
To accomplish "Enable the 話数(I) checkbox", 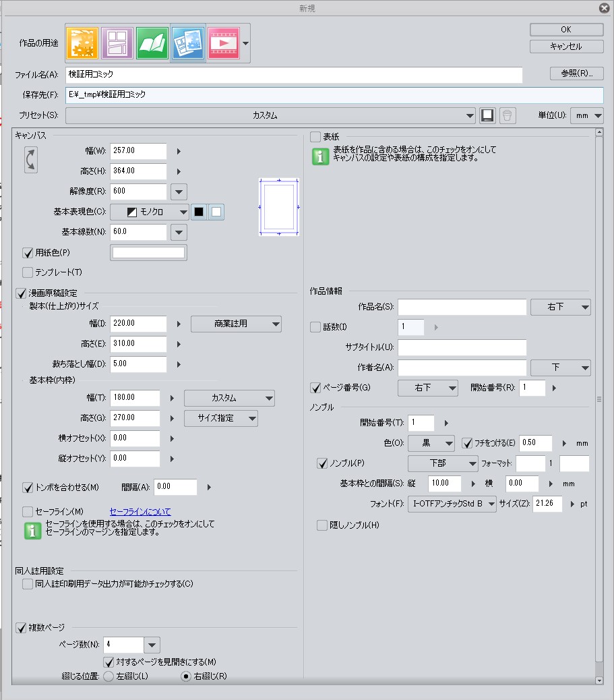I will click(x=315, y=327).
